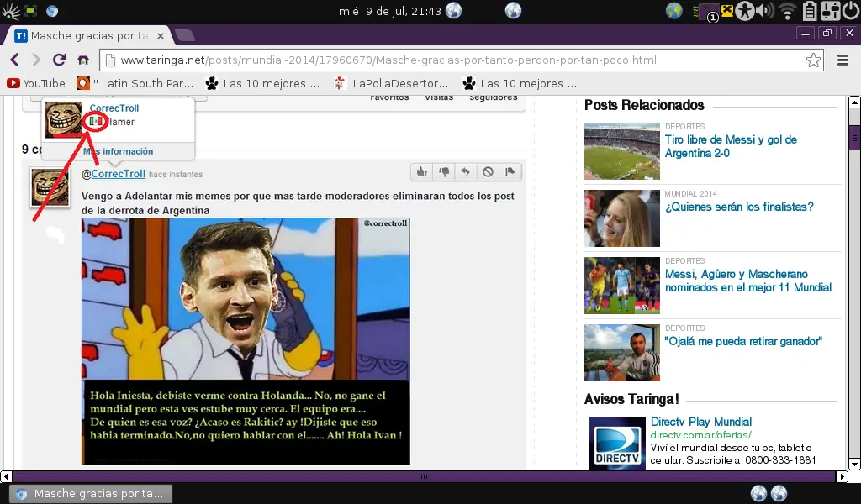861x504 pixels.
Task: Open Más información in the user popup
Action: pos(118,151)
